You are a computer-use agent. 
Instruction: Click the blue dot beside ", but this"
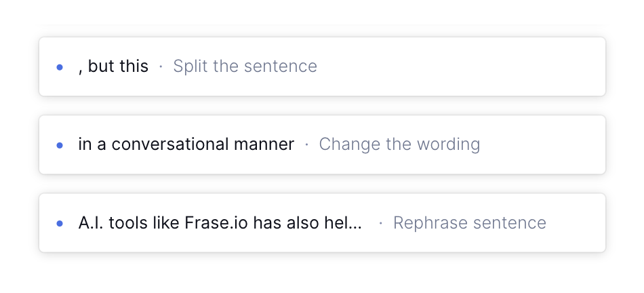click(x=60, y=67)
